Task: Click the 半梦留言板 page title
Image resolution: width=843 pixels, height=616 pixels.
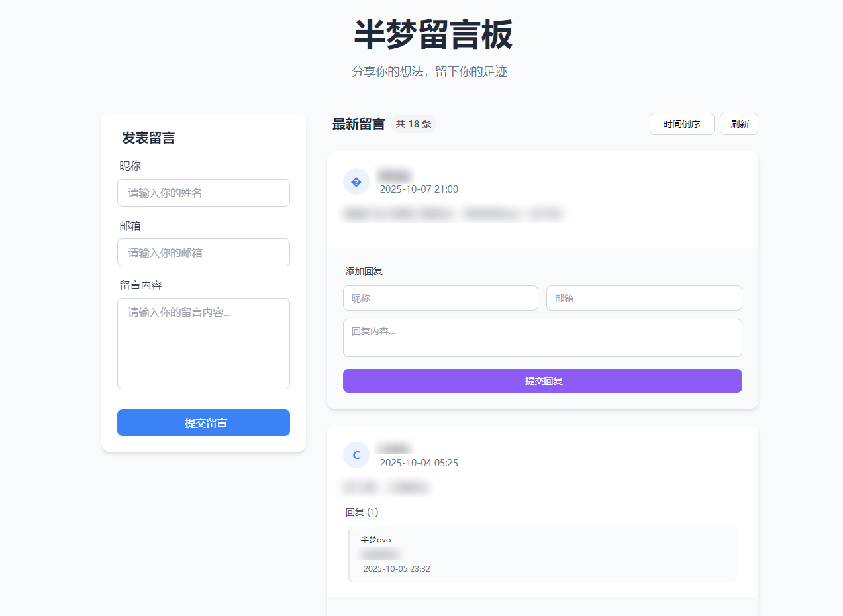Action: pyautogui.click(x=433, y=34)
